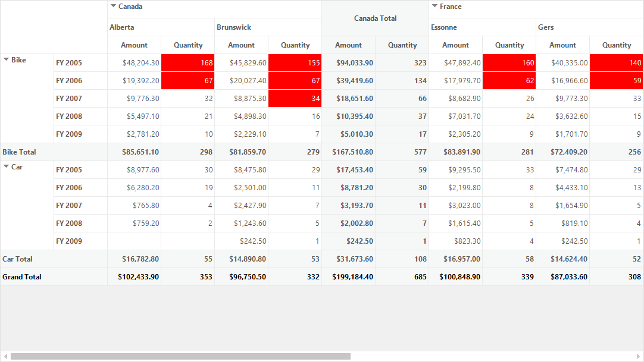Image resolution: width=644 pixels, height=362 pixels.
Task: Select the Alberta column header
Action: tap(161, 27)
